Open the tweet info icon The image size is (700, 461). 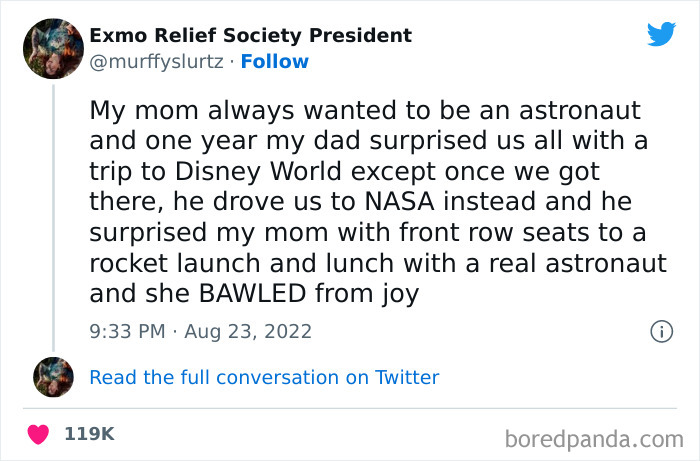(x=661, y=331)
